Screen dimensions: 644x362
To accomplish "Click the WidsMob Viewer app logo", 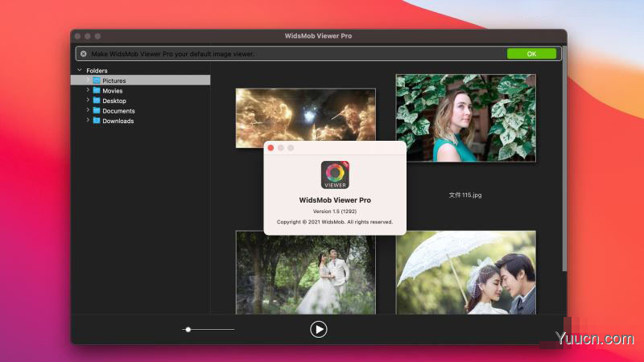I will click(x=335, y=175).
